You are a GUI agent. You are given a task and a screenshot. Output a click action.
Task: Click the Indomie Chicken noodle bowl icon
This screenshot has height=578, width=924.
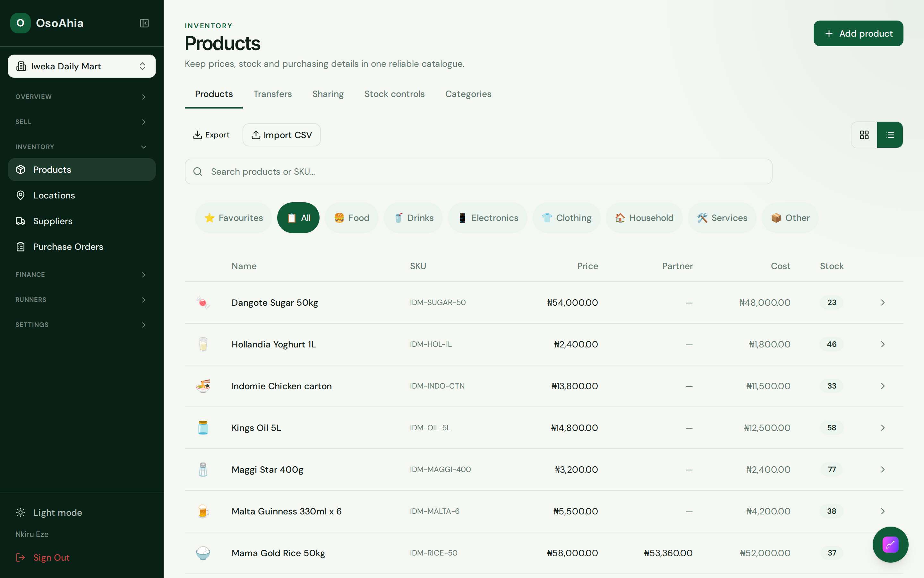coord(203,386)
